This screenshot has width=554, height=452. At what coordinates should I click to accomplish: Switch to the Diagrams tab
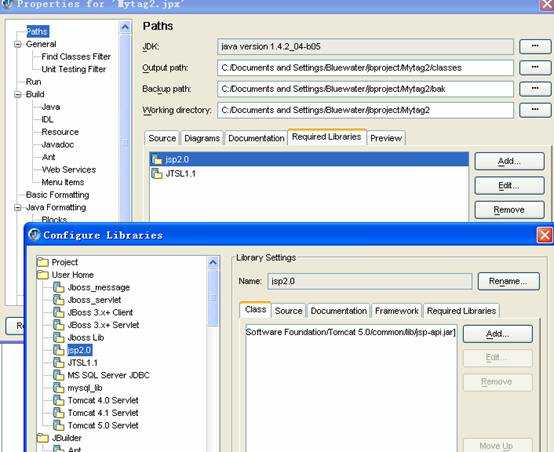(x=202, y=138)
